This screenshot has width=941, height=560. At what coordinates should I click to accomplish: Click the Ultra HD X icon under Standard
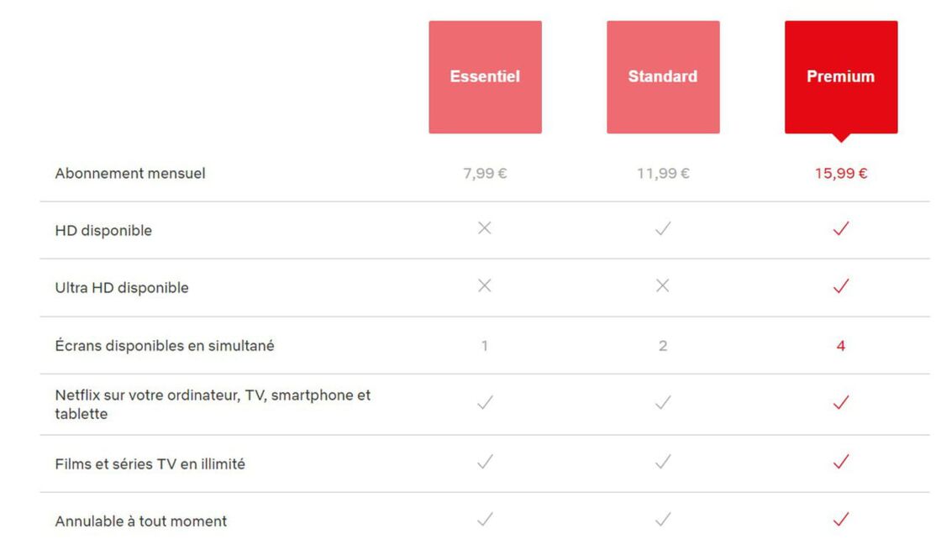tap(663, 285)
